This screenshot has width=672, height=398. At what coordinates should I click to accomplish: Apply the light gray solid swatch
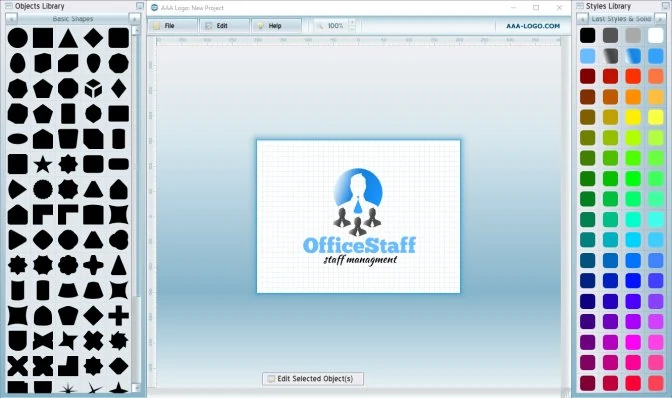(633, 35)
